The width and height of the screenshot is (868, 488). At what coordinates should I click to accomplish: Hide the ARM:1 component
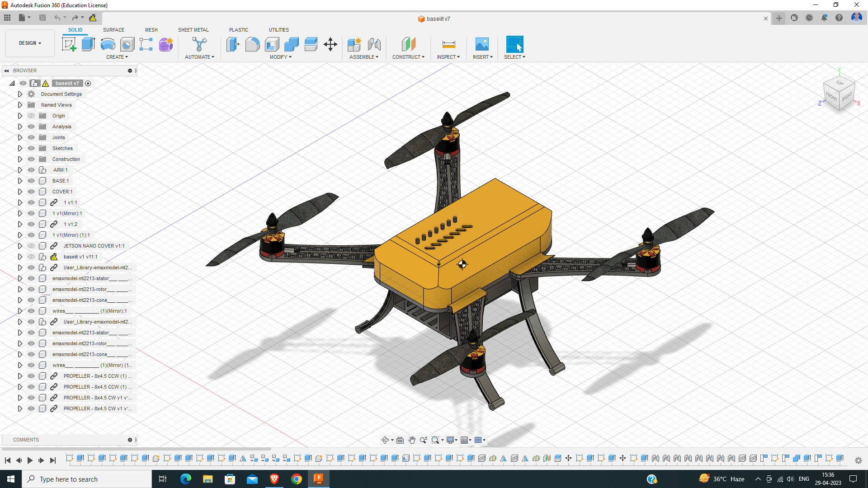click(x=31, y=170)
